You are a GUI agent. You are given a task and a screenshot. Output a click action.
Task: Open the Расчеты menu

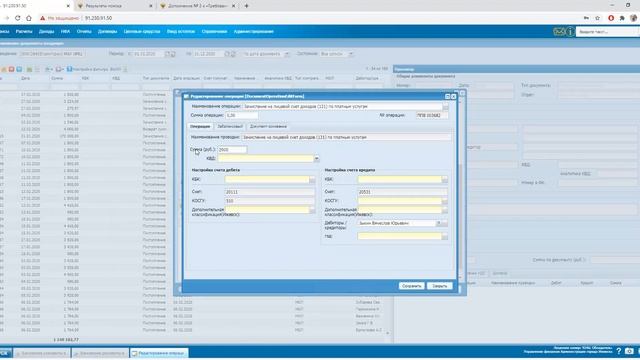click(x=24, y=31)
